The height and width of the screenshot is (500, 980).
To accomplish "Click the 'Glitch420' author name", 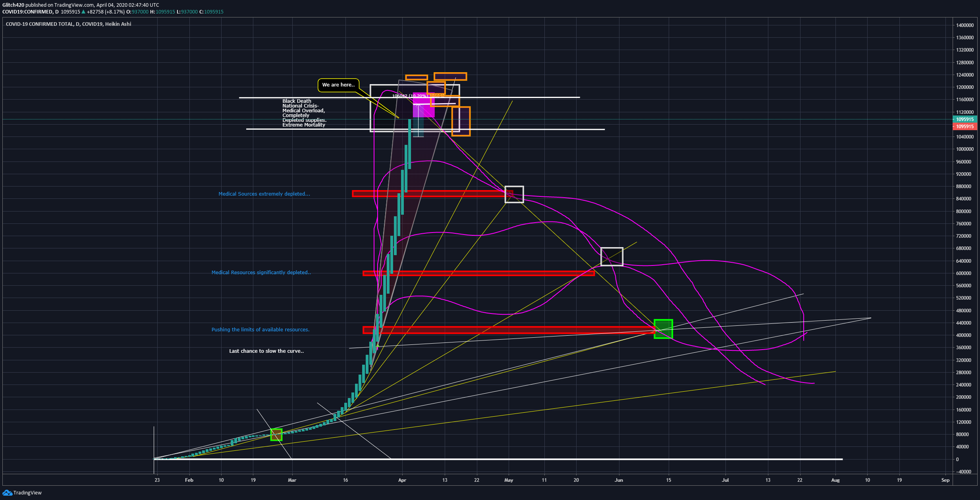I will 13,5.
